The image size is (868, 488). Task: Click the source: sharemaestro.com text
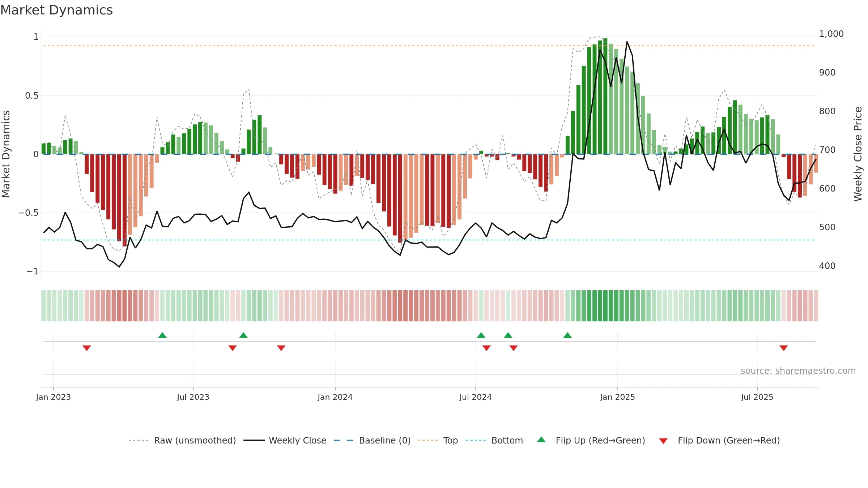click(798, 371)
